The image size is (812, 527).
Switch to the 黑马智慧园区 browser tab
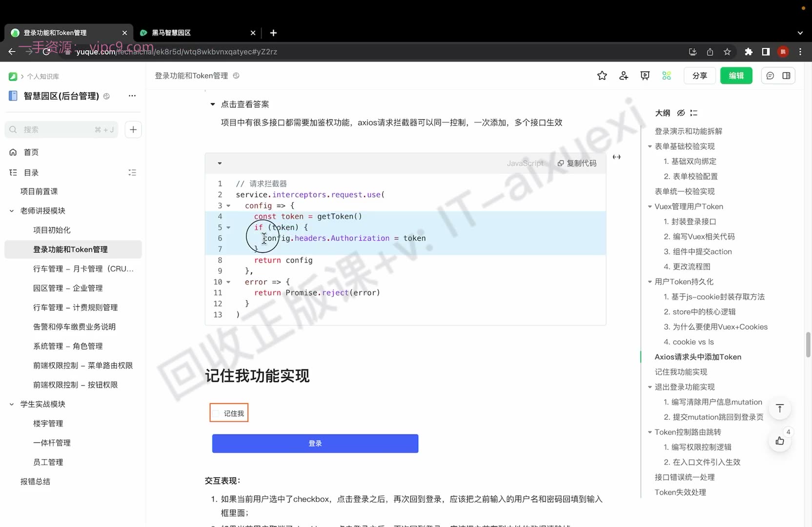[197, 33]
